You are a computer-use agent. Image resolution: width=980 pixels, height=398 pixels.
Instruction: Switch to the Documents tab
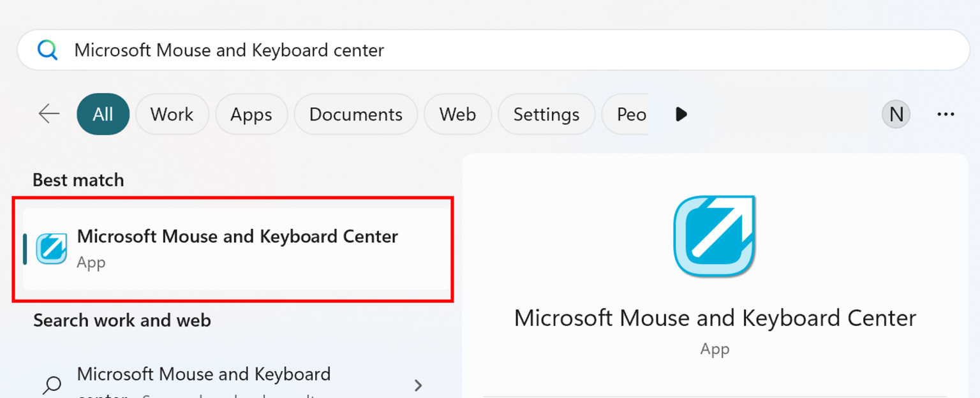tap(355, 114)
